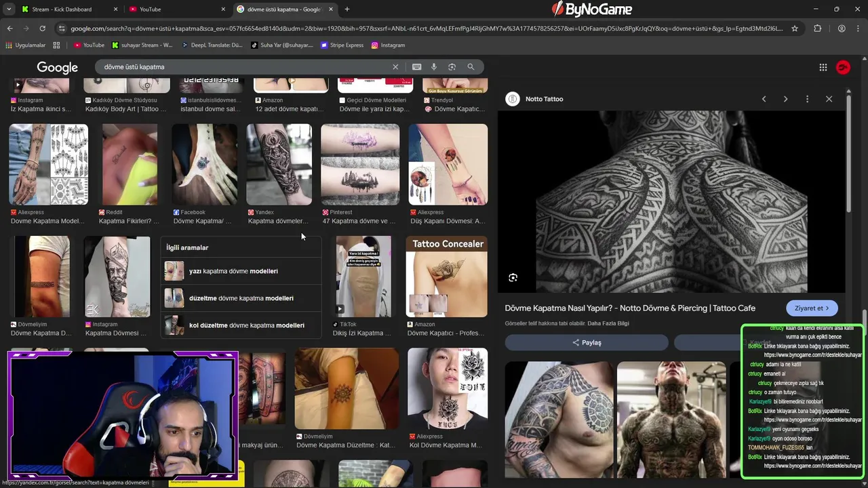Reload the current page
This screenshot has height=488, width=868.
coord(42,28)
